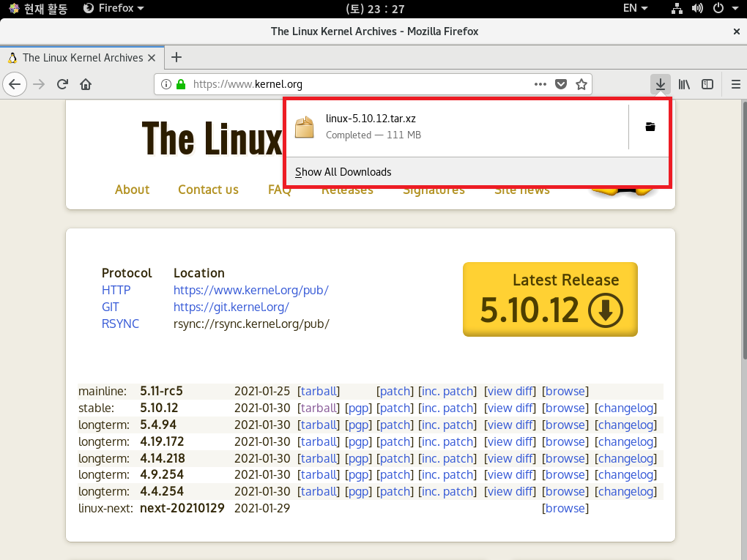Download the stable 5.10.12 tarball
The image size is (747, 560).
319,408
